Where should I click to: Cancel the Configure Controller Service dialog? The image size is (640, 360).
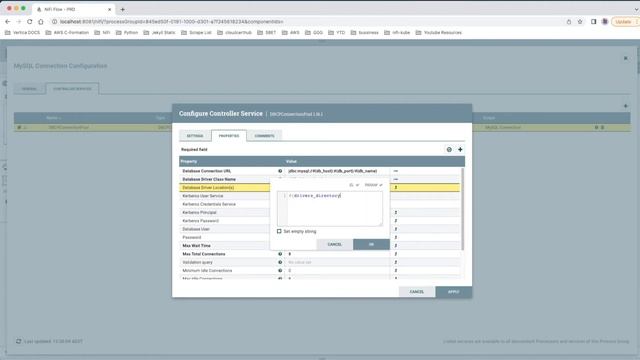click(417, 292)
